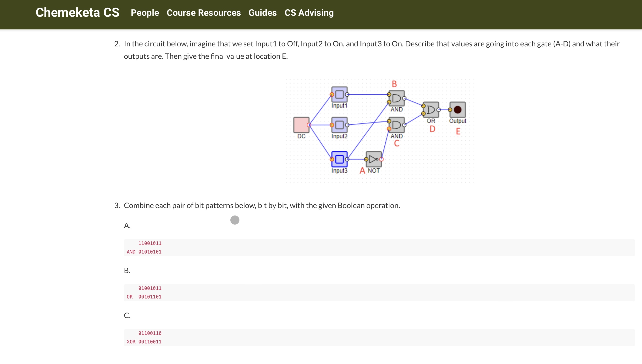Open the Course Resources menu
The height and width of the screenshot is (364, 642).
tap(204, 13)
